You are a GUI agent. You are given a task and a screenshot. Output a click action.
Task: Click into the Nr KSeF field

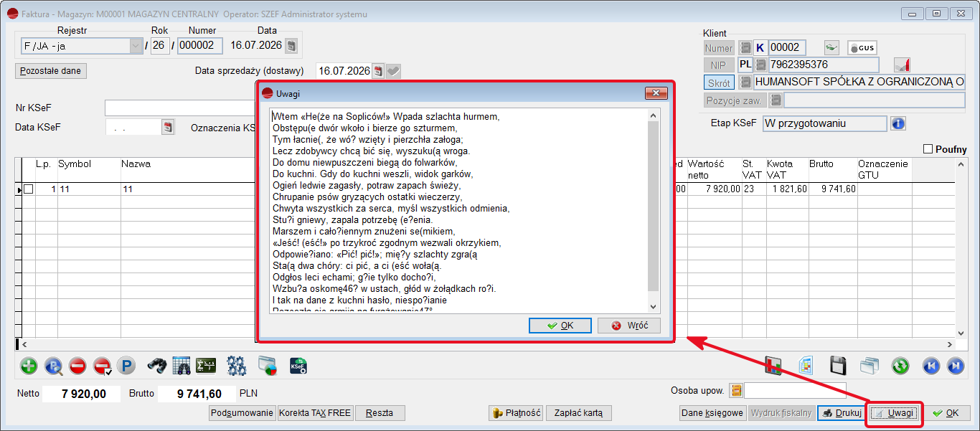(179, 108)
